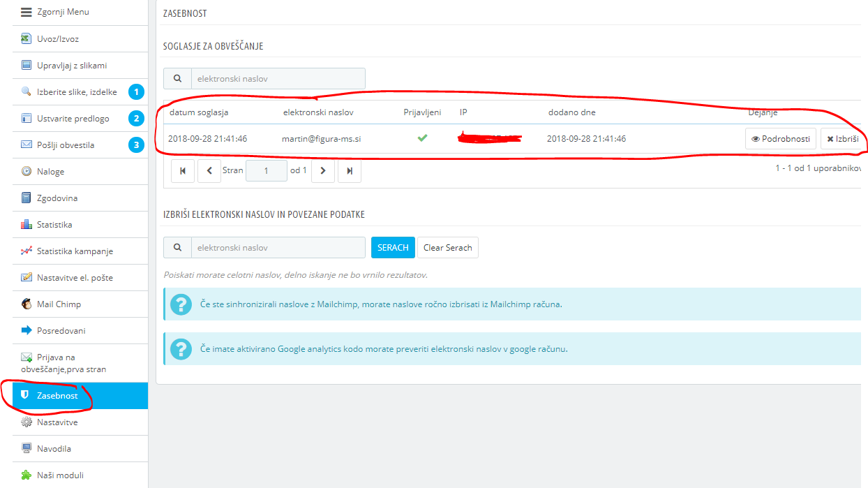
Task: Click the line graph icon for Statistika kampanje
Action: pyautogui.click(x=27, y=251)
